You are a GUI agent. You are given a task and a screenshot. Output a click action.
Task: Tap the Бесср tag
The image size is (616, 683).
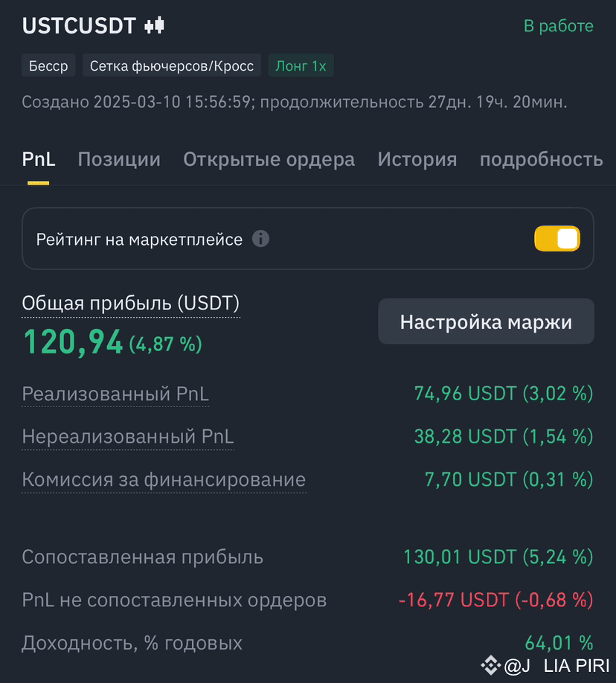(x=48, y=65)
